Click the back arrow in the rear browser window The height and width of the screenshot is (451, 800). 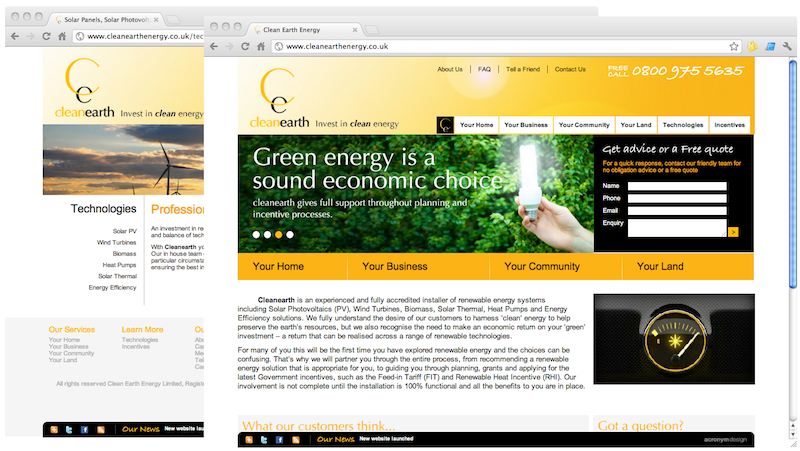coord(15,36)
